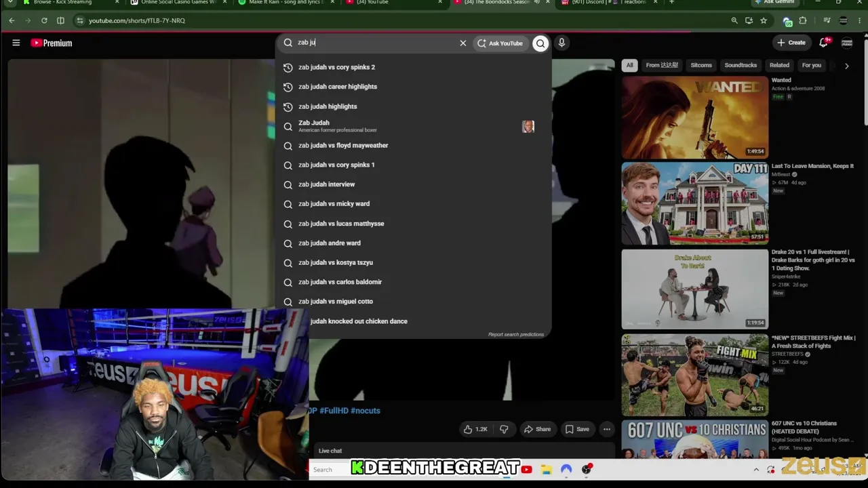Like the video with 1.2K likes
The image size is (868, 488).
pos(476,429)
